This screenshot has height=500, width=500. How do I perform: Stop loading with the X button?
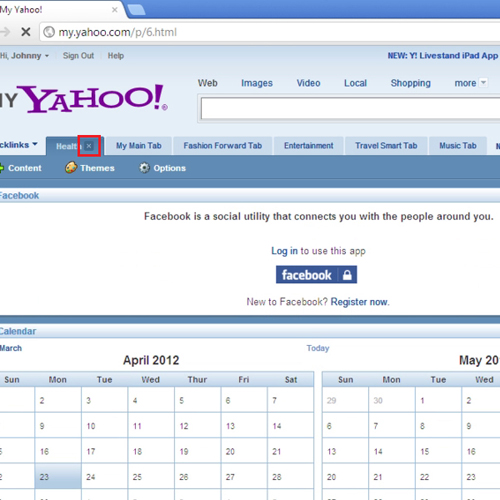pyautogui.click(x=26, y=32)
